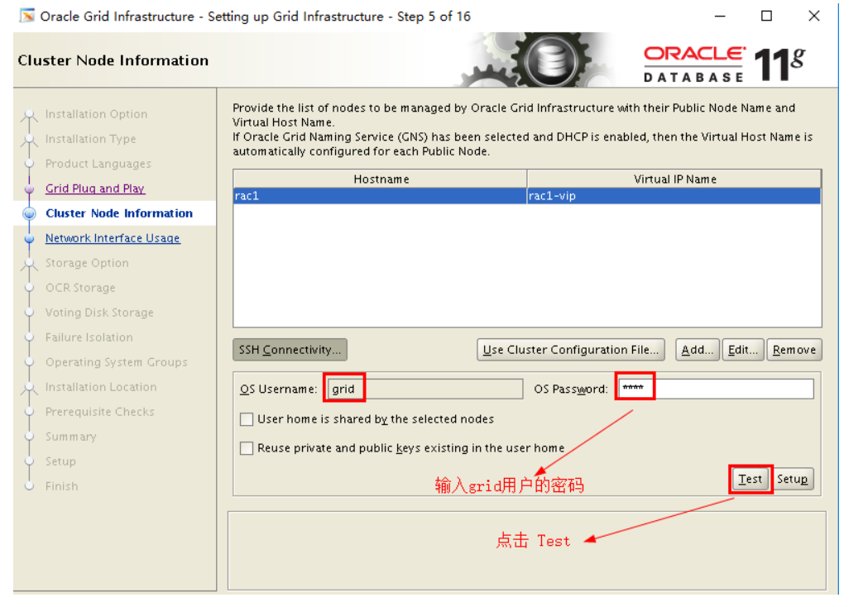Click the Installation Option step
868x607 pixels.
point(96,114)
